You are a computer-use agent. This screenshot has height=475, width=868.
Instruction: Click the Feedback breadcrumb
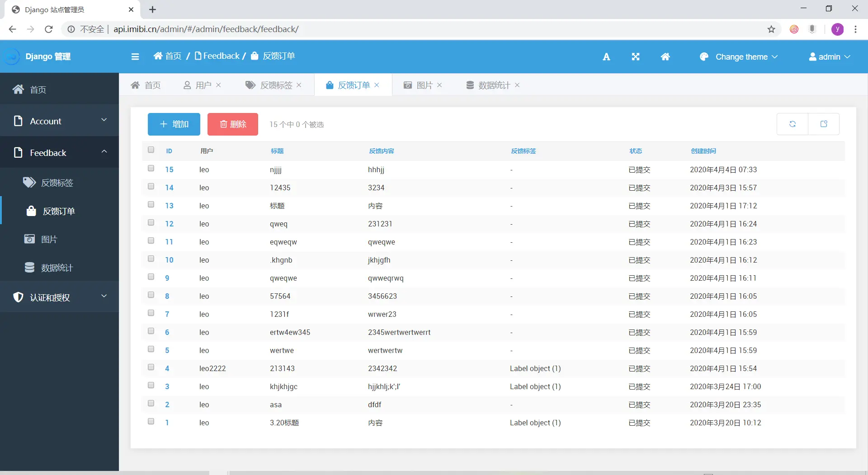click(217, 56)
